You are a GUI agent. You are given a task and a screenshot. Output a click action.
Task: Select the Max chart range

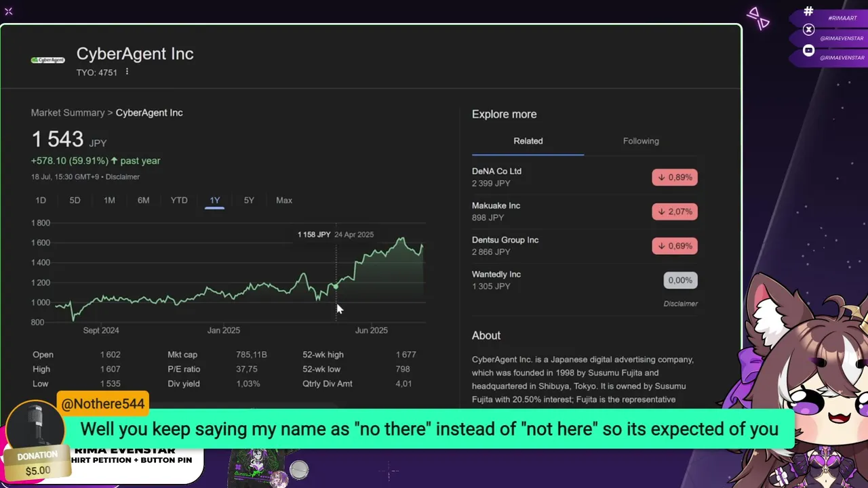click(284, 200)
